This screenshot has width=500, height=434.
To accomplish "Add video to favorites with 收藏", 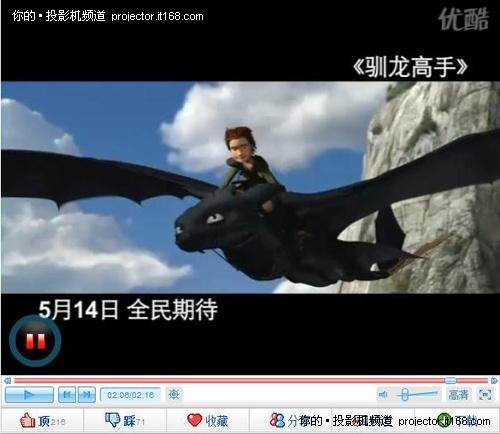I will click(207, 421).
